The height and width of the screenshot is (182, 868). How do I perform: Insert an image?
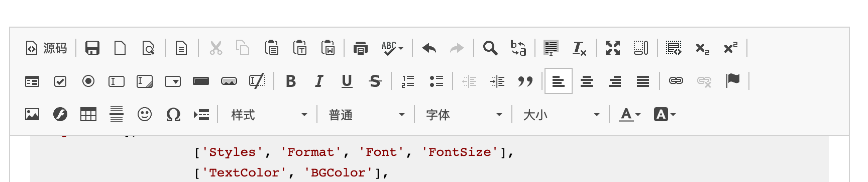tap(32, 115)
